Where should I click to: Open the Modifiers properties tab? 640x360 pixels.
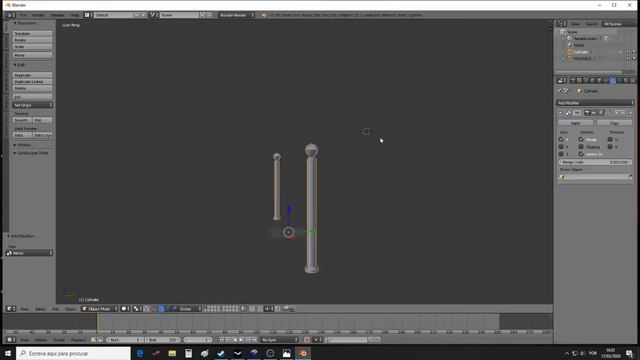point(613,80)
